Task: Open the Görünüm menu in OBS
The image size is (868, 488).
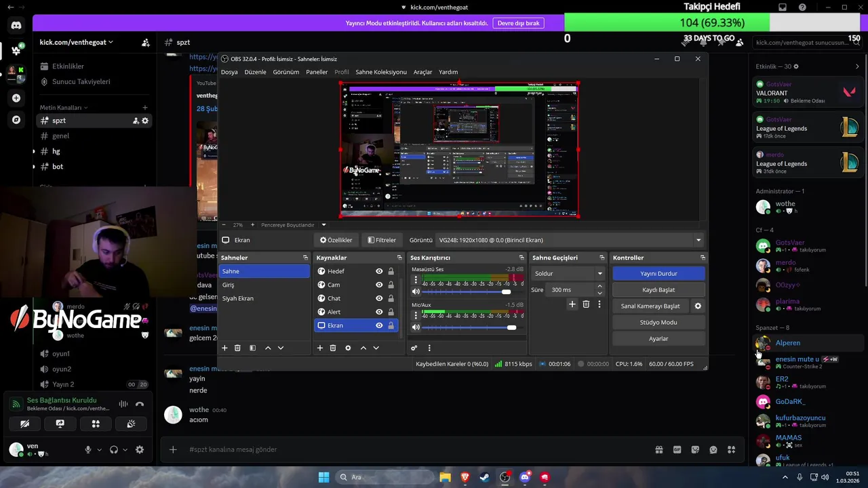Action: tap(285, 72)
